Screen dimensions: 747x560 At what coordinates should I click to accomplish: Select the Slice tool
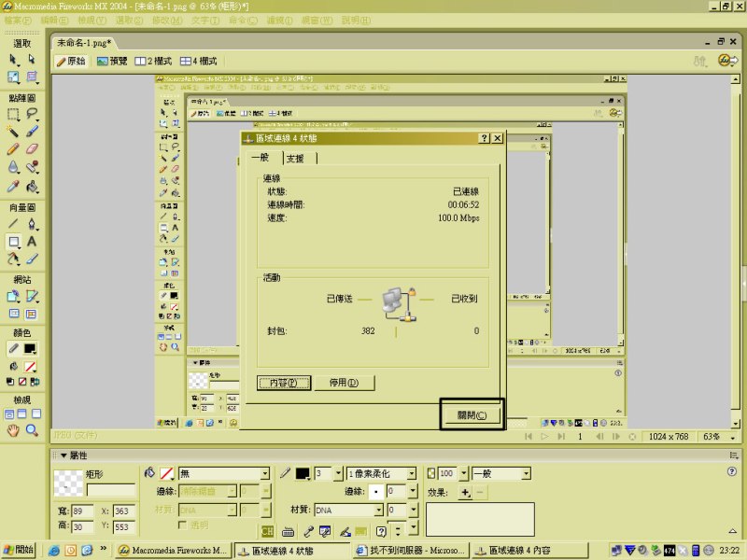(32, 296)
